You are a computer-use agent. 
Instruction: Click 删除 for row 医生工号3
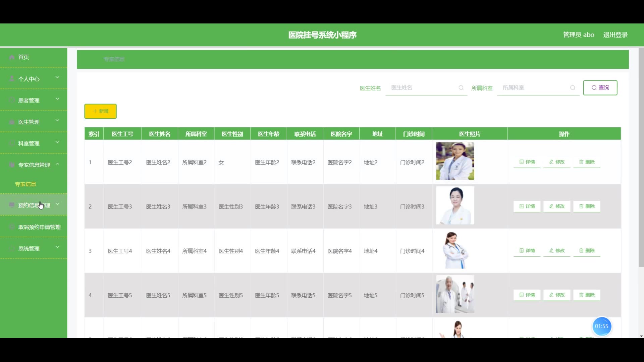point(587,206)
